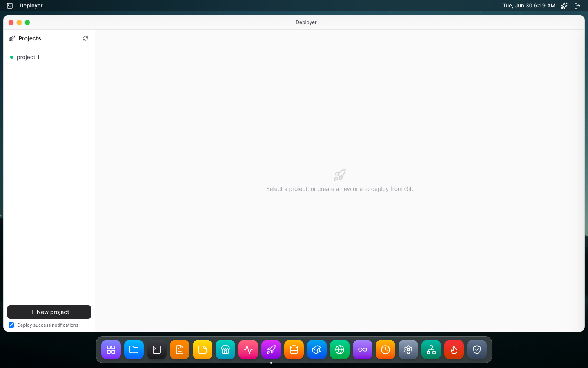Click the 'Select a project' placeholder text
This screenshot has width=588, height=368.
tap(340, 189)
